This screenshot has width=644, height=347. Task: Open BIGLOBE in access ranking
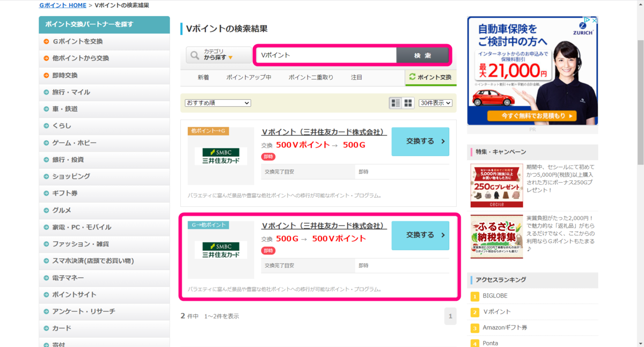click(495, 296)
